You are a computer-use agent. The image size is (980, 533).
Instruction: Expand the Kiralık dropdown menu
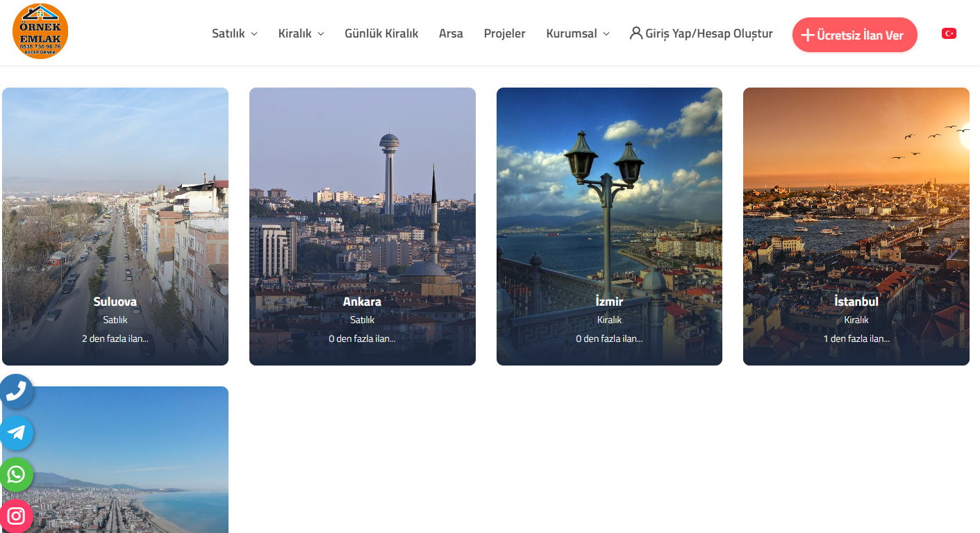tap(301, 33)
